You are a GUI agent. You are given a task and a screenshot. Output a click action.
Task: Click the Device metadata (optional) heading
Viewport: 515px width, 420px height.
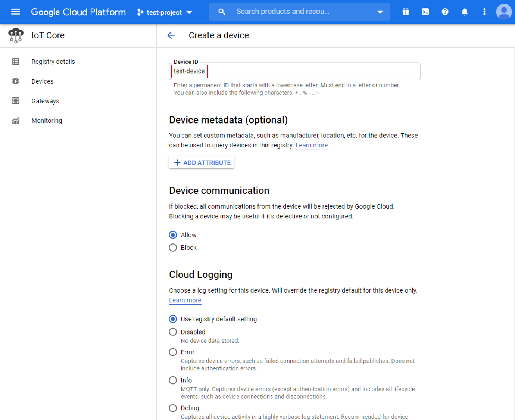(228, 120)
